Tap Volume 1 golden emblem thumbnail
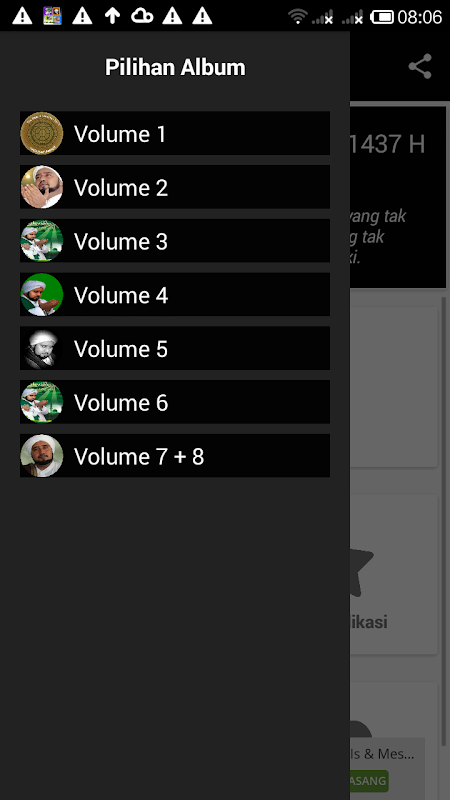This screenshot has height=800, width=450. [42, 133]
